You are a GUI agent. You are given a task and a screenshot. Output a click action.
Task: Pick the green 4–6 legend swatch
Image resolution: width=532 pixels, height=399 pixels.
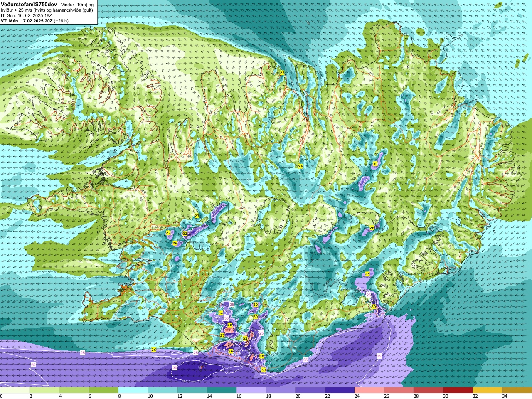coord(74,390)
